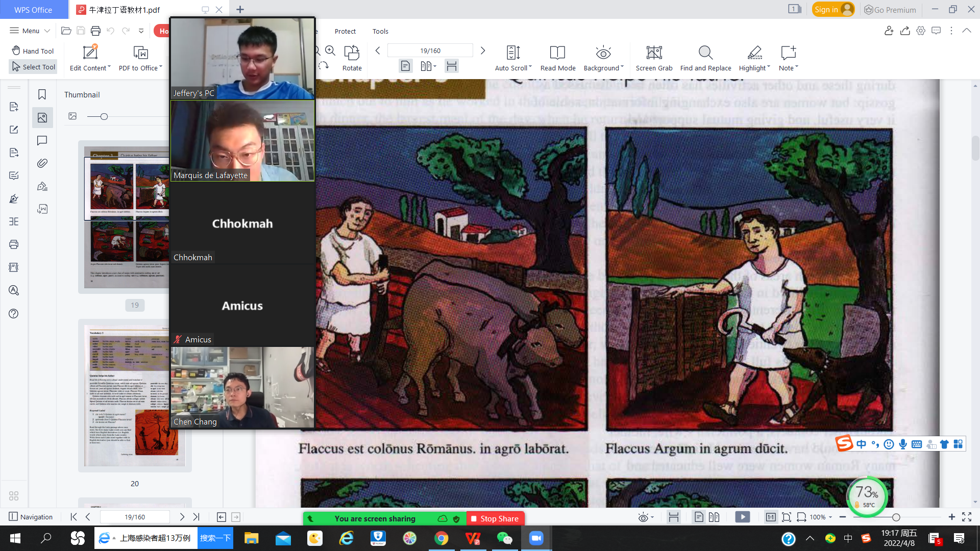
Task: Click Go Premium
Action: (x=890, y=10)
